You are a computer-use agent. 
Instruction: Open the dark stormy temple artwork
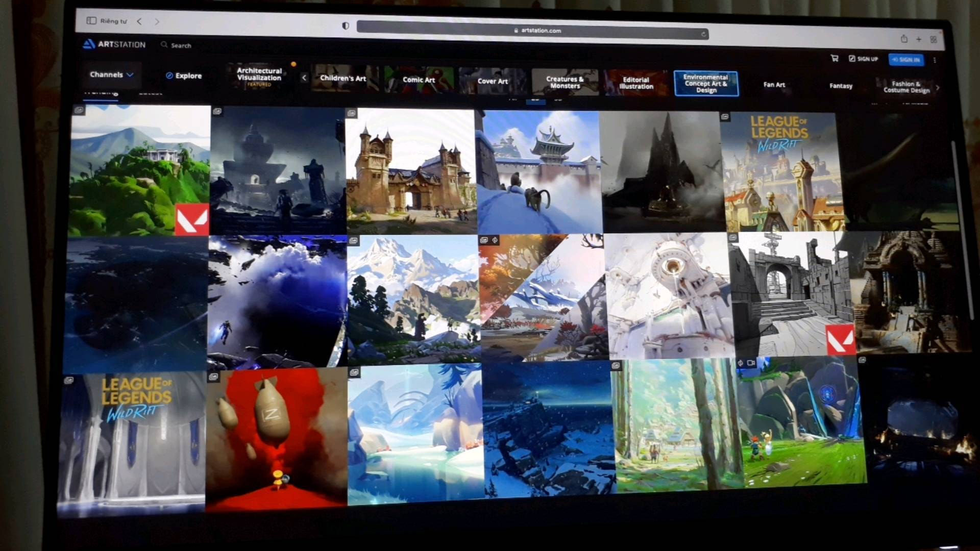click(277, 170)
